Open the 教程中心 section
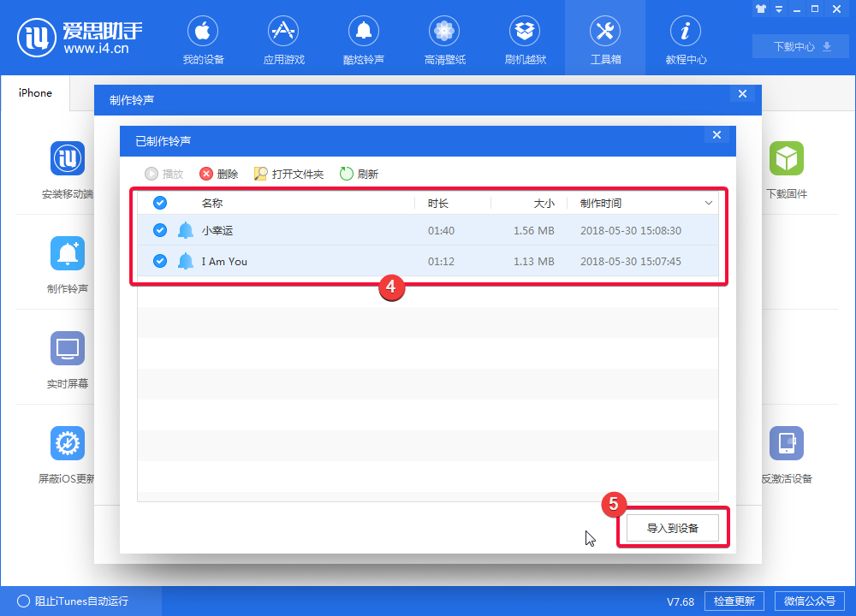The image size is (856, 616). [686, 38]
